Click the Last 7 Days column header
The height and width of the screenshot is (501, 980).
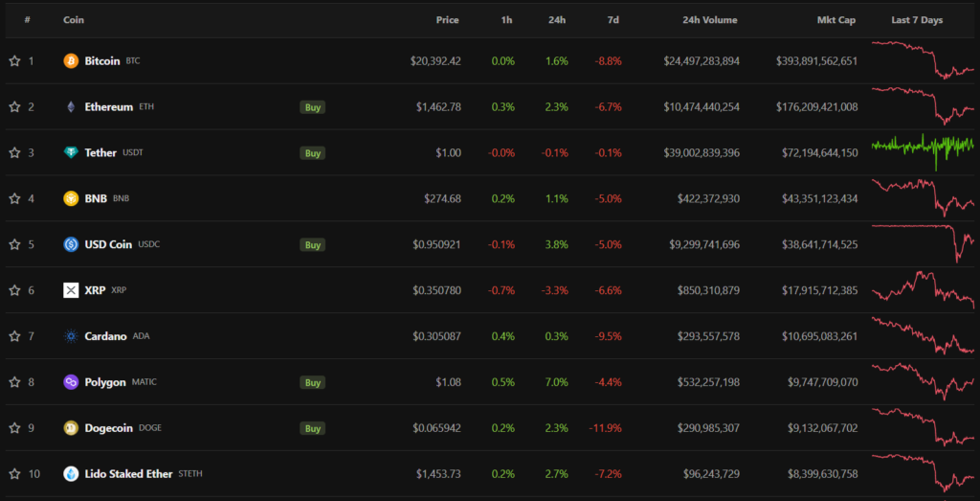(x=917, y=20)
